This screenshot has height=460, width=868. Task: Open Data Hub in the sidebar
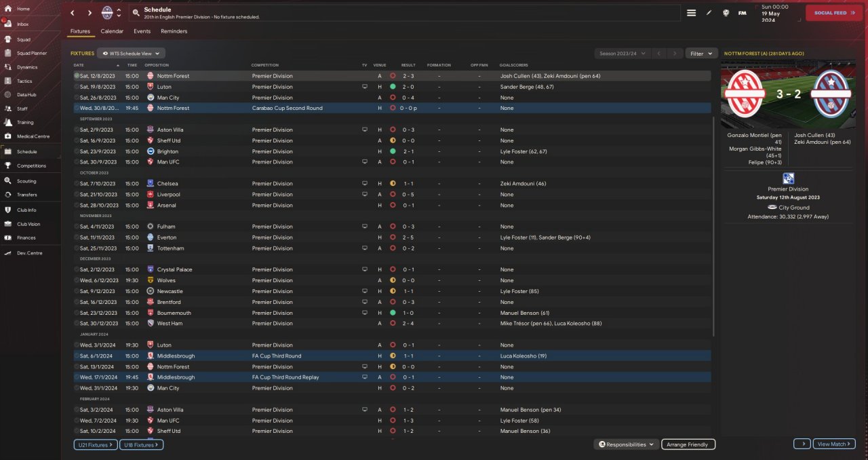click(26, 94)
